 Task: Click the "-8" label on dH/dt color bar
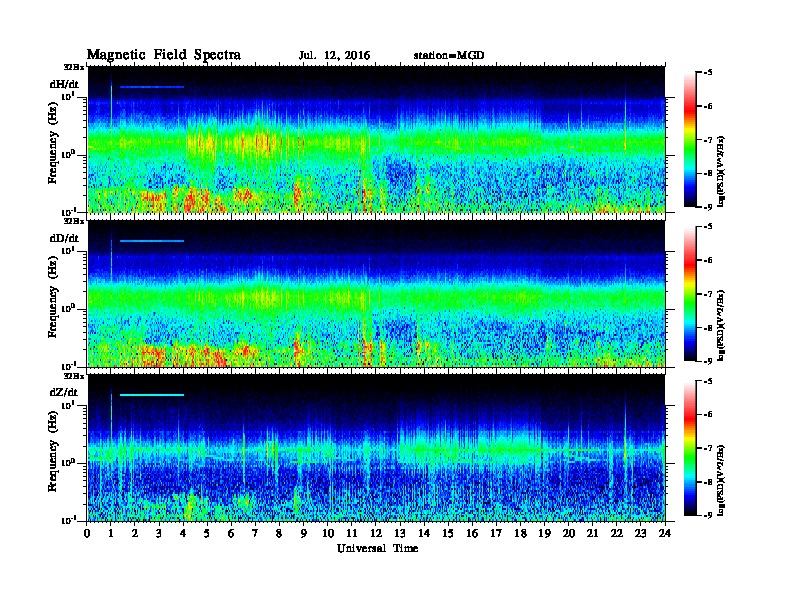pyautogui.click(x=708, y=173)
